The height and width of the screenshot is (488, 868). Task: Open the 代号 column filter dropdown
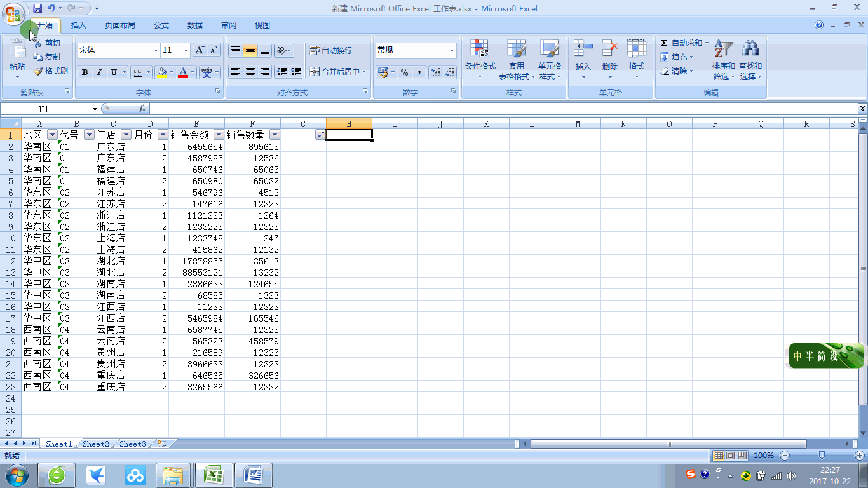pos(89,135)
